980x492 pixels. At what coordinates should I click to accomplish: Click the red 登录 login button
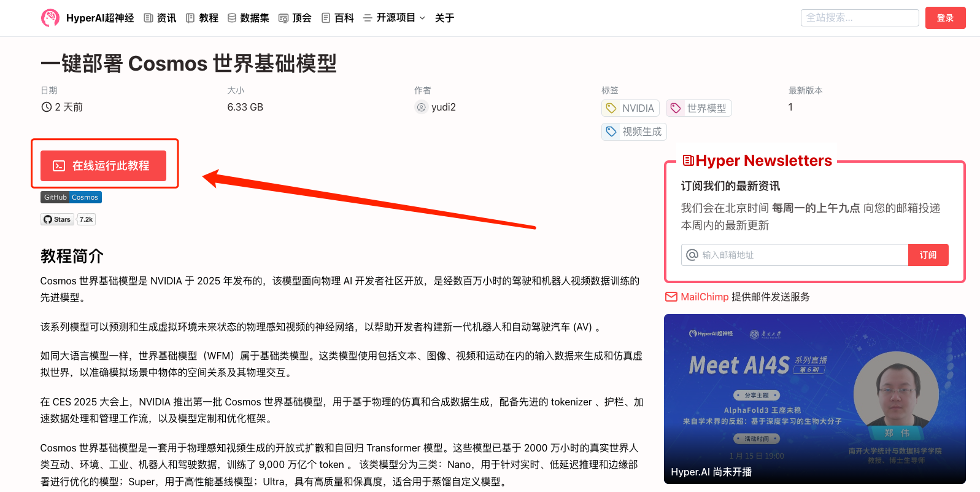(945, 18)
